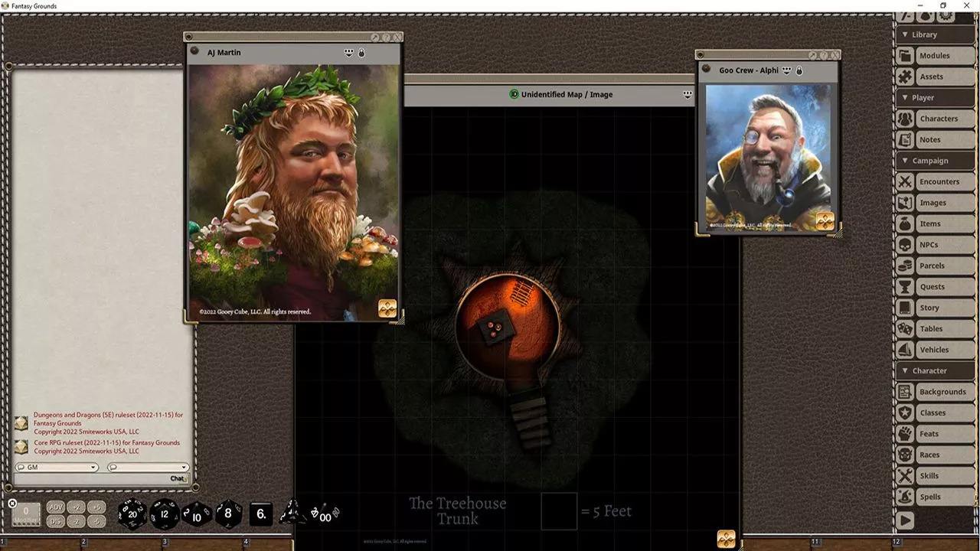Toggle the -2 modifier button
This screenshot has height=551, width=980.
76,521
